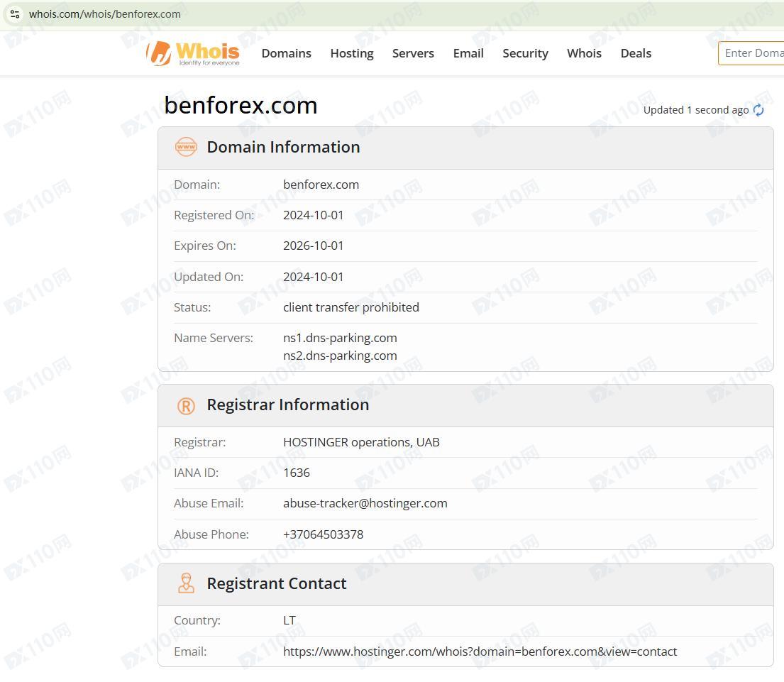Focus the Enter Domain search field
The height and width of the screenshot is (682, 784).
[752, 53]
